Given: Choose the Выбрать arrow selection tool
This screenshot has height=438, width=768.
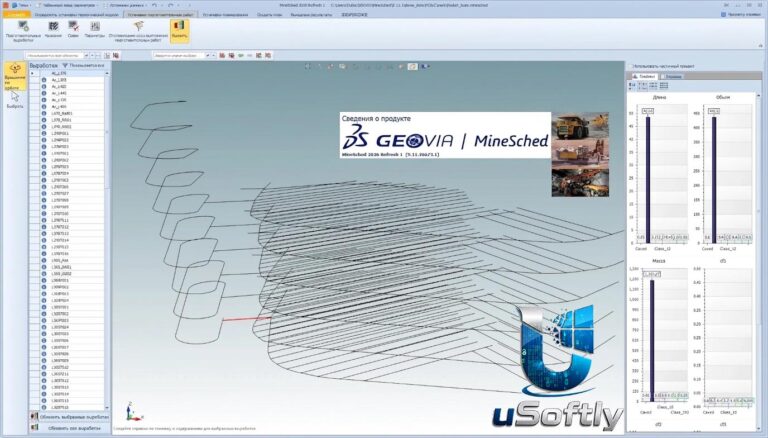Looking at the screenshot, I should pyautogui.click(x=15, y=99).
